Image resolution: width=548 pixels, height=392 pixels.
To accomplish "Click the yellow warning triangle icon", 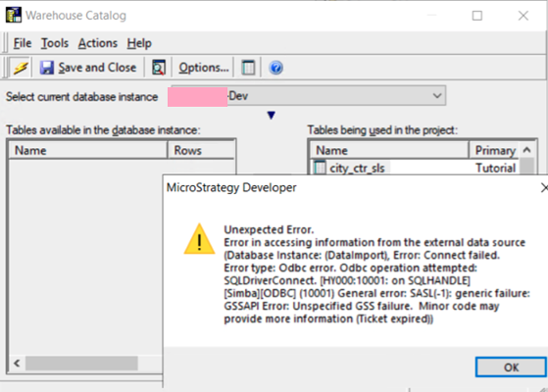I will point(199,239).
